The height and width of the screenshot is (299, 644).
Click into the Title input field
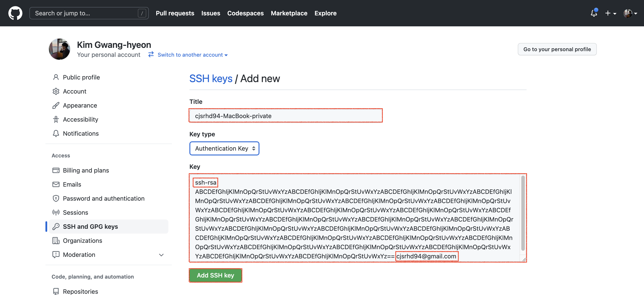[x=286, y=116]
